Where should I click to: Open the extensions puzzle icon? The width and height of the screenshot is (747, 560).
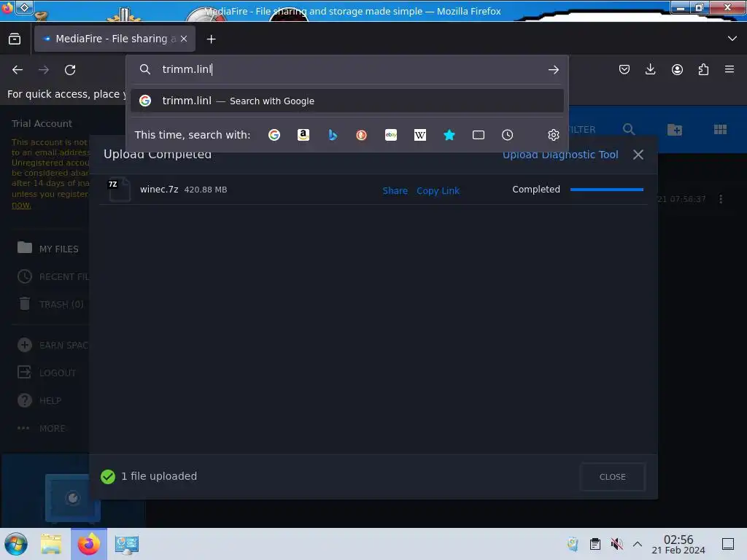tap(703, 69)
